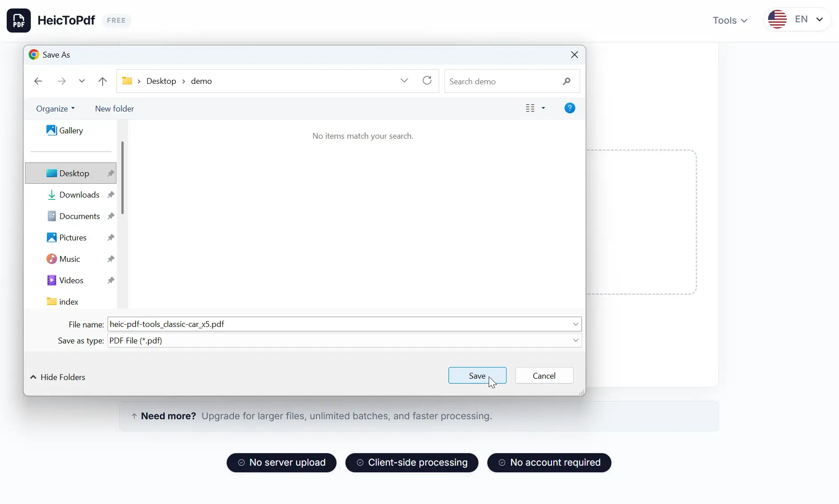The width and height of the screenshot is (839, 504).
Task: Expand the File name dropdown arrow
Action: [x=576, y=324]
